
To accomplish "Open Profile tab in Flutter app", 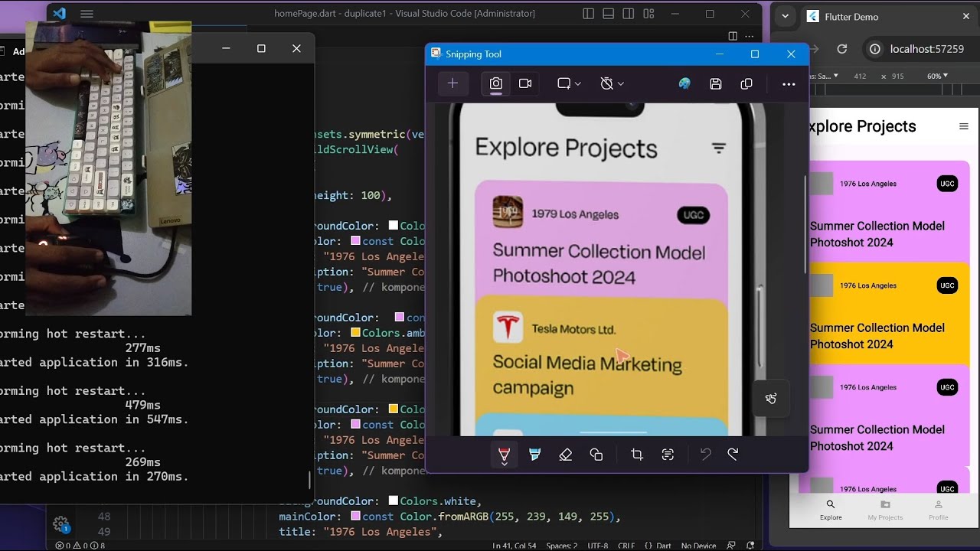I will pyautogui.click(x=939, y=510).
